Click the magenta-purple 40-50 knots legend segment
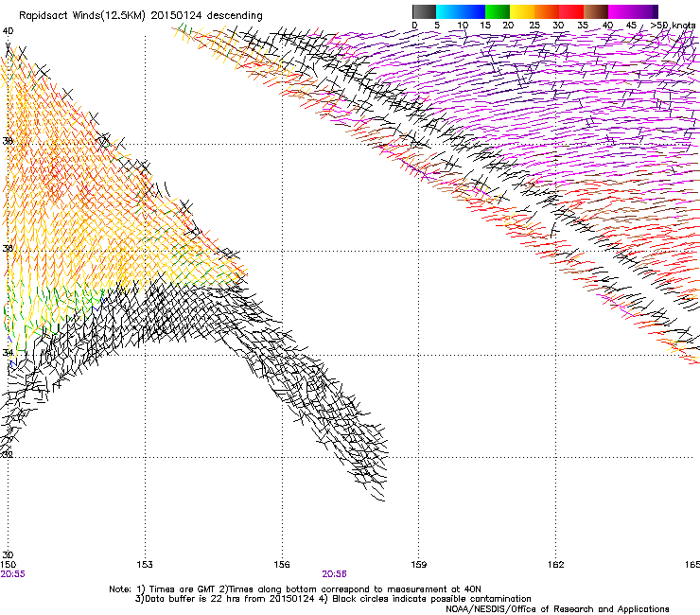 coord(633,11)
